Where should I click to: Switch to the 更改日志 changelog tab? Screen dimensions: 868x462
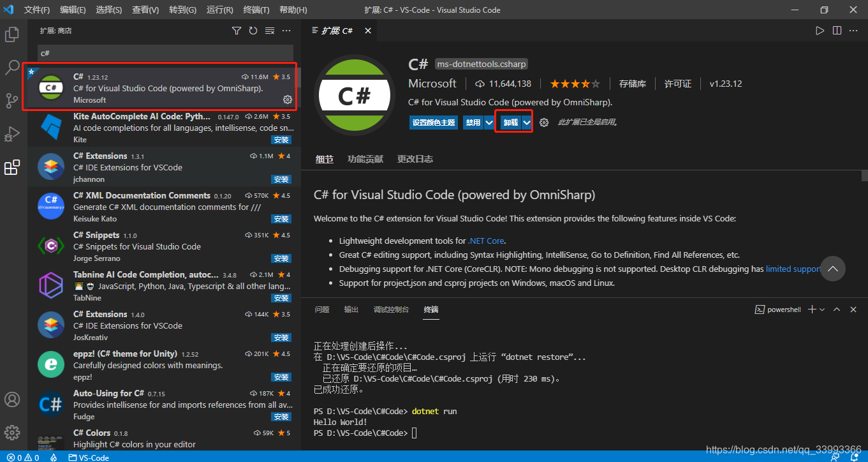point(415,159)
